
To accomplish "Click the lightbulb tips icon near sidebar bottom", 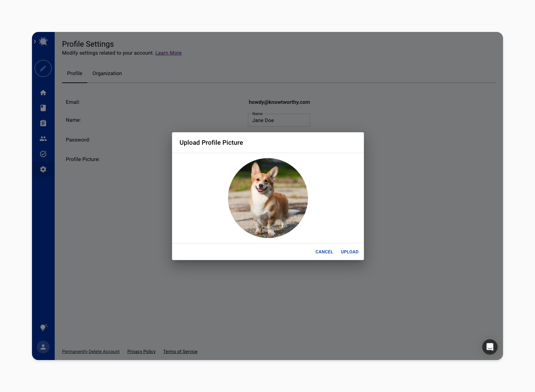I will pos(43,327).
